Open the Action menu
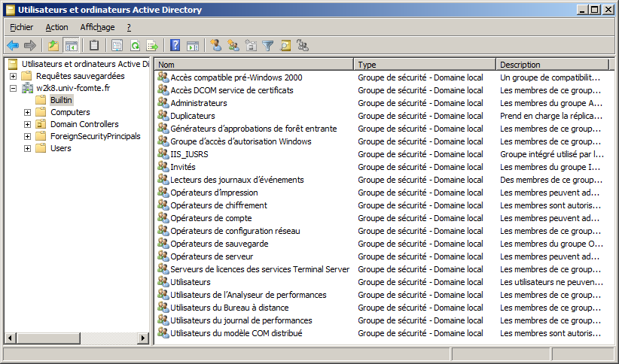Viewport: 619px width, 364px height. click(x=56, y=27)
